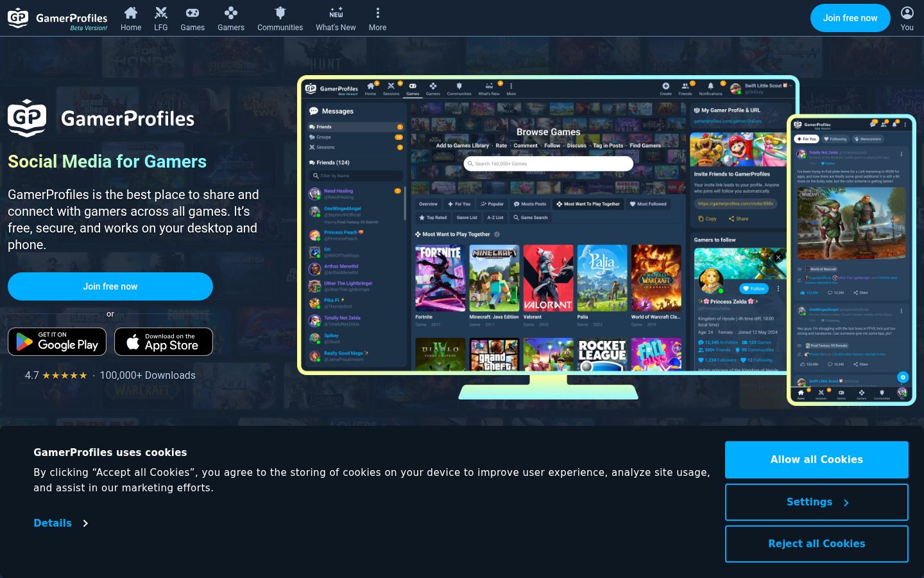Expand the cookie Details link

click(61, 523)
